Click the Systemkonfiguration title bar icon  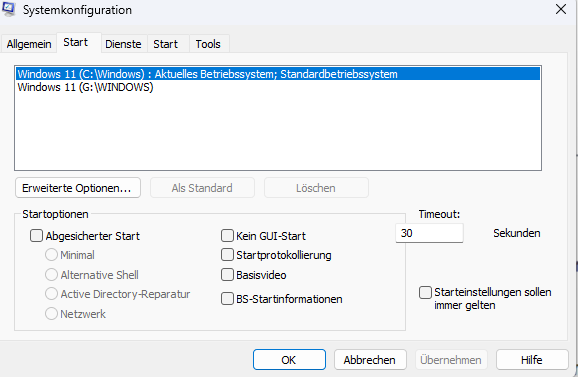pos(8,9)
